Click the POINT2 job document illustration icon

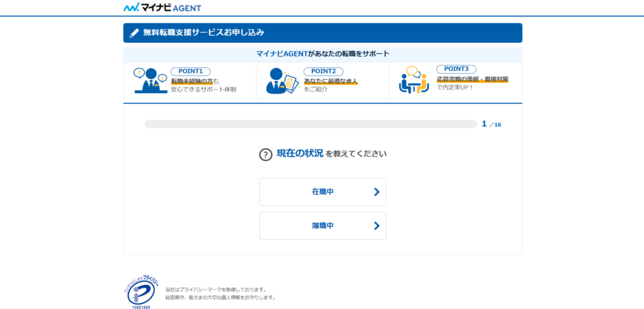point(283,80)
